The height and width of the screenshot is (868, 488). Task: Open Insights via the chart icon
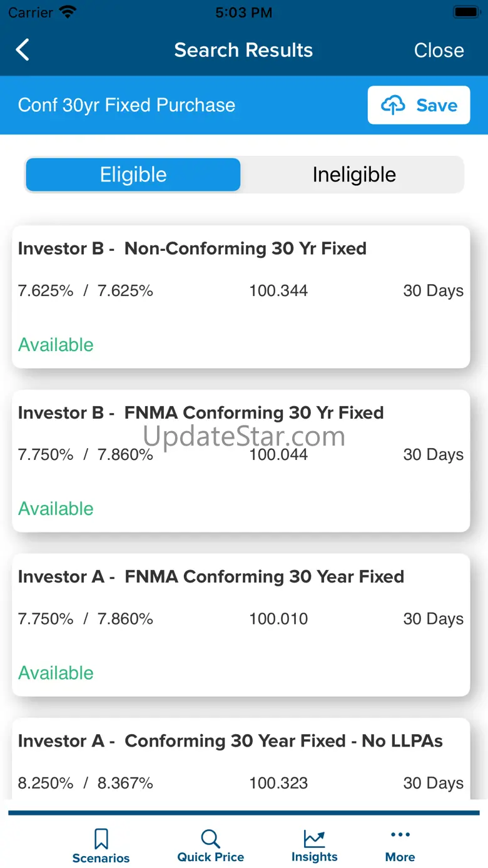pos(314,838)
